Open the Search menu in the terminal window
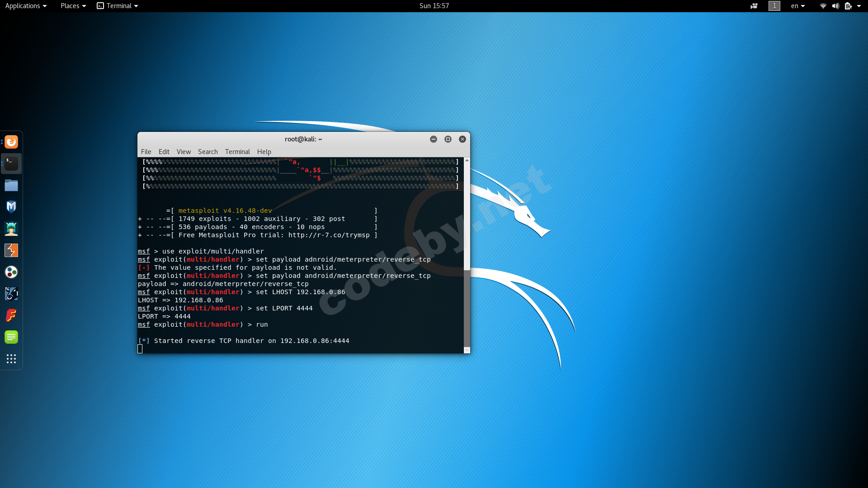 point(208,152)
